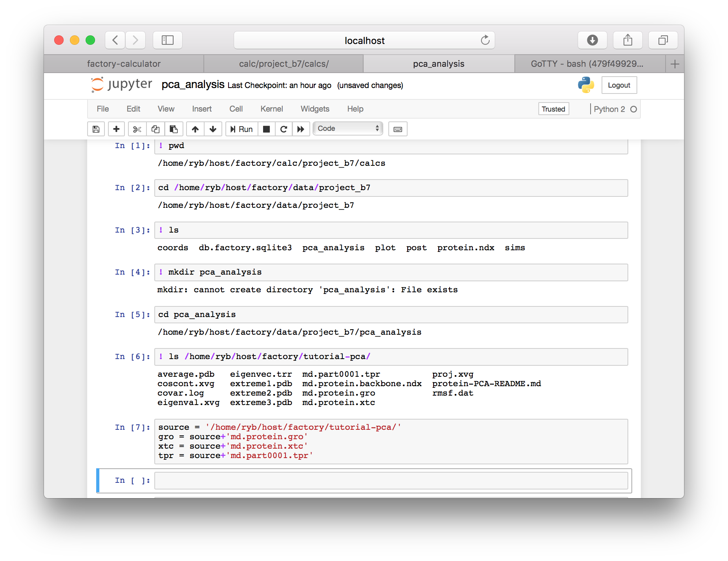Show Safari downloads
The image size is (728, 561).
click(592, 40)
